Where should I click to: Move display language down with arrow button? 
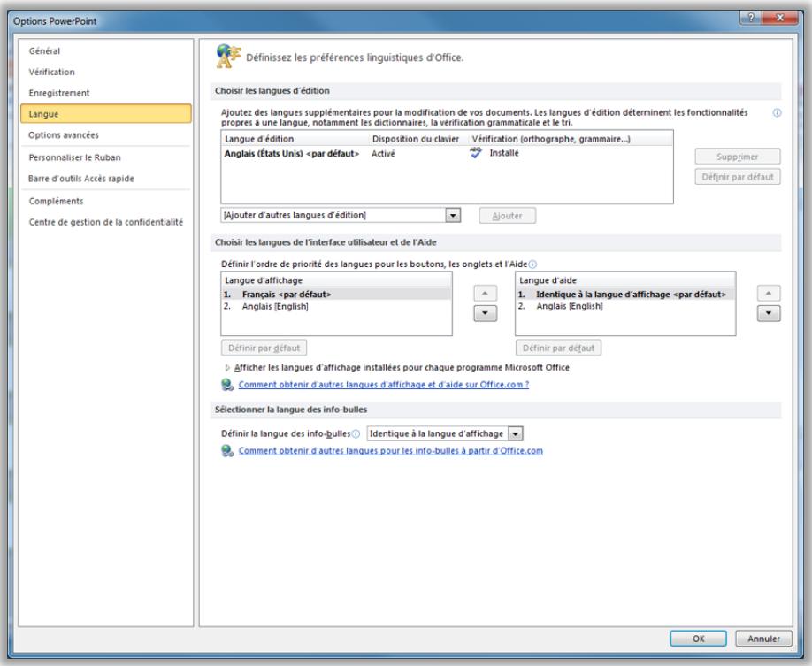[x=486, y=313]
